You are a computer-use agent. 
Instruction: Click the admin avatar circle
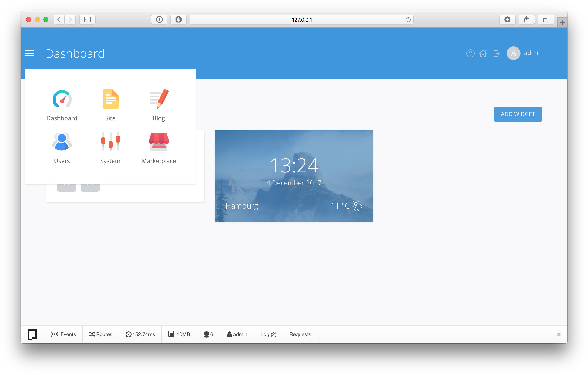[513, 53]
